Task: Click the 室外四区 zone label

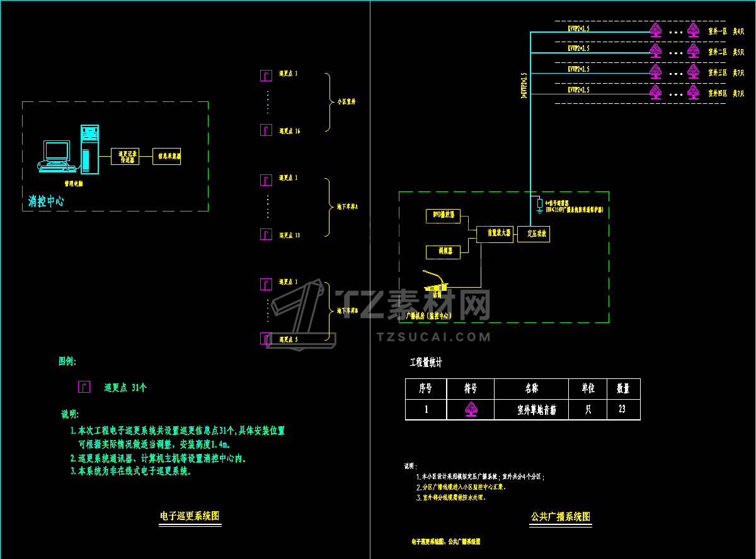Action: 718,93
